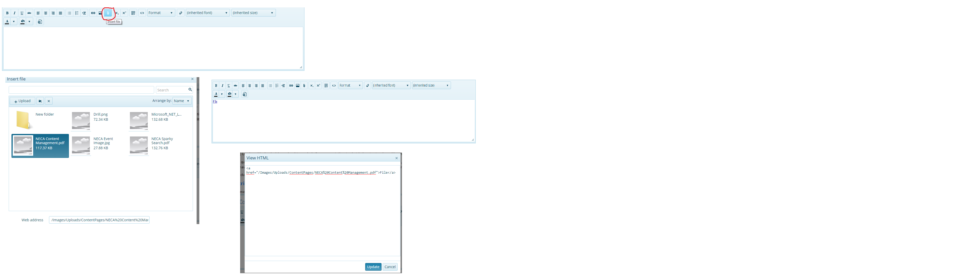980x275 pixels.
Task: Open font color arrow in top-left editor
Action: [x=14, y=22]
